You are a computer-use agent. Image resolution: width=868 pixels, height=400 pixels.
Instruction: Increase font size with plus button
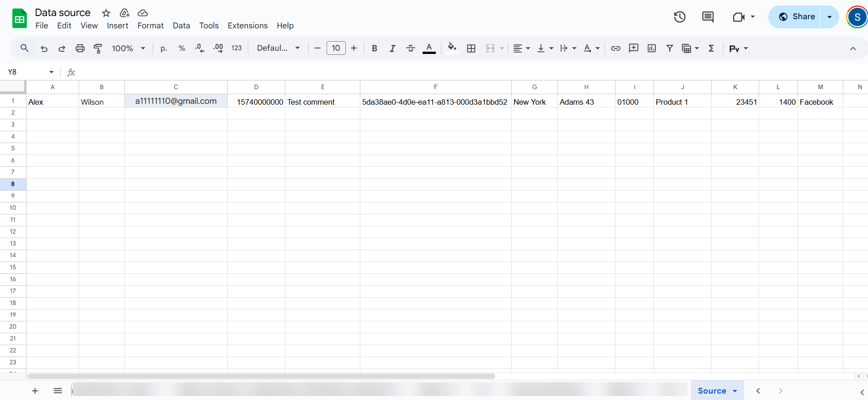tap(354, 48)
